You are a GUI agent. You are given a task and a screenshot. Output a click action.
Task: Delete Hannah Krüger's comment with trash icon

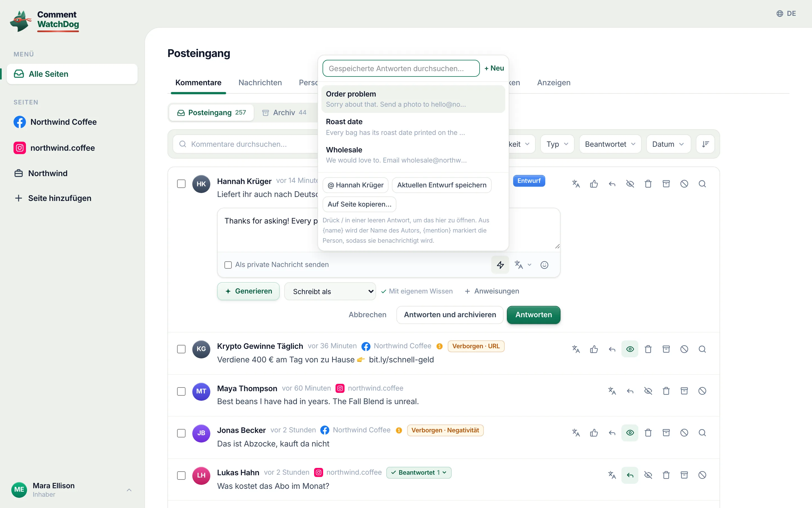[x=648, y=184]
